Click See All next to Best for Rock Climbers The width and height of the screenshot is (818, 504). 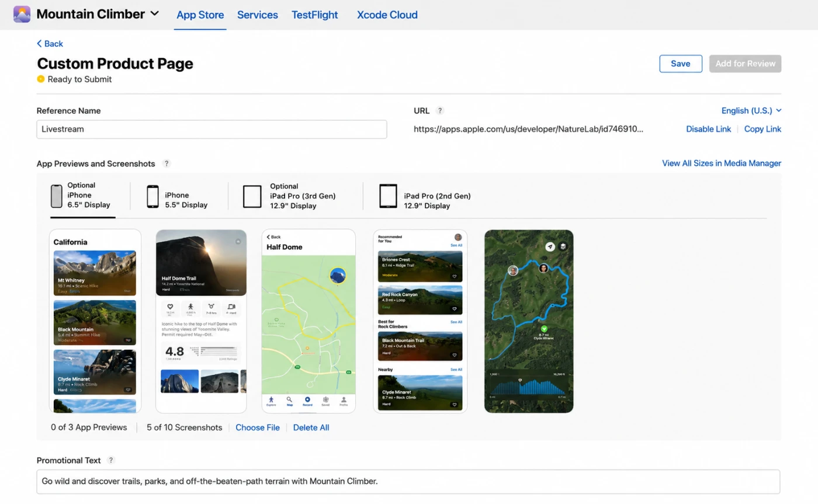456,322
